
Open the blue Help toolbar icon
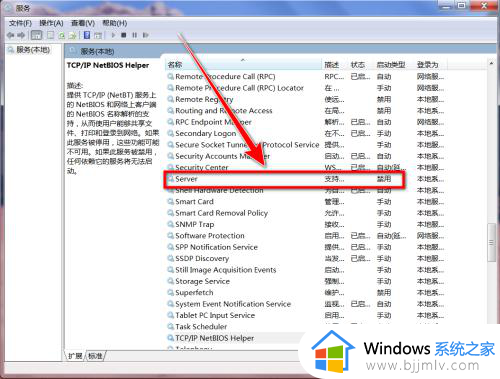tap(87, 35)
